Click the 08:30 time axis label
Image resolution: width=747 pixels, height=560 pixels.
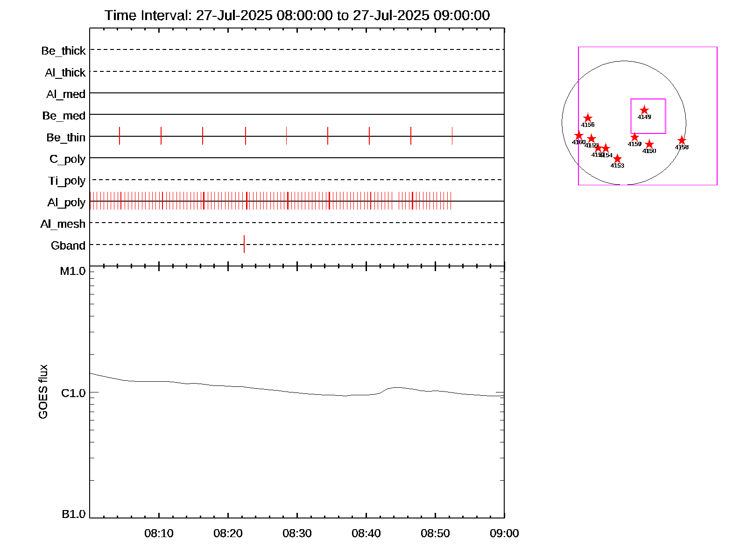(297, 533)
